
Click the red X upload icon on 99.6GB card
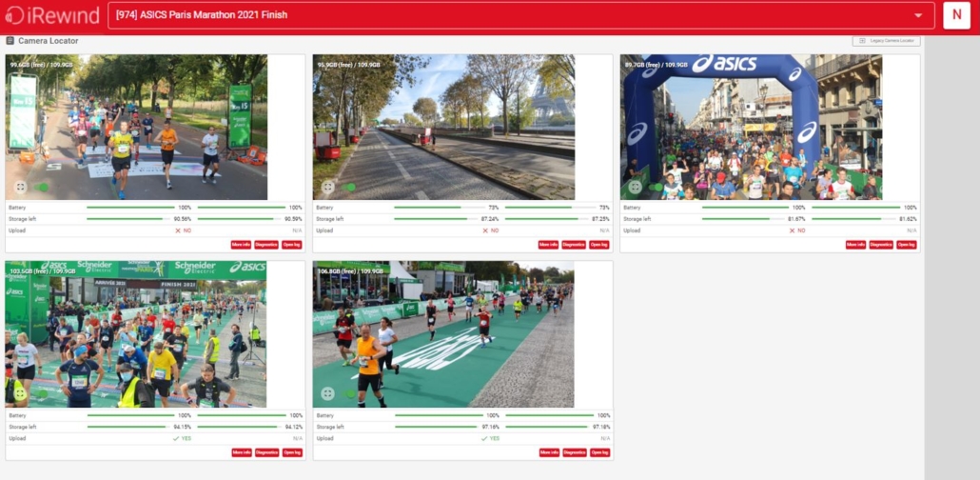click(178, 230)
